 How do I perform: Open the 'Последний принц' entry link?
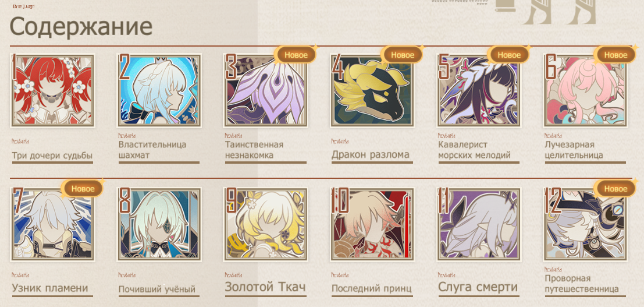pos(372,288)
